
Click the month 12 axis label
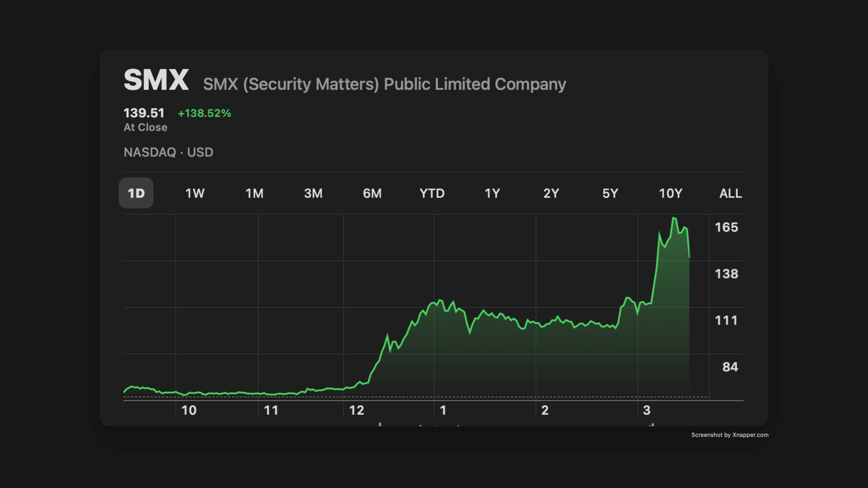(358, 410)
